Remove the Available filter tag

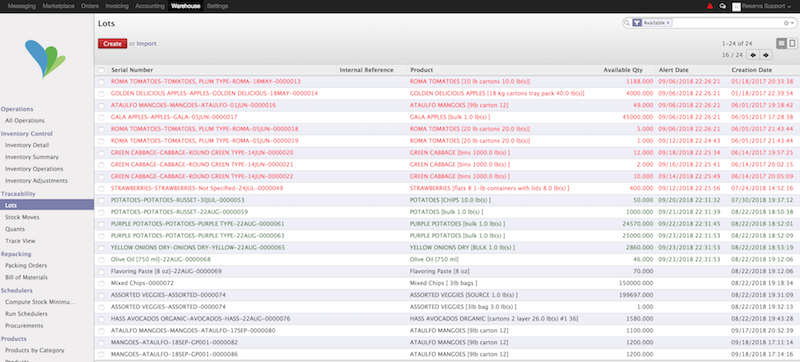click(668, 23)
